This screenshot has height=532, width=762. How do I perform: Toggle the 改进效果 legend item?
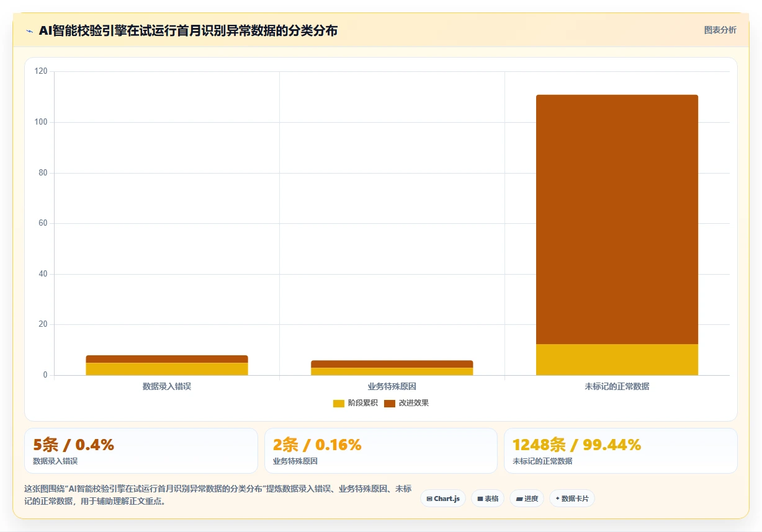coord(406,403)
